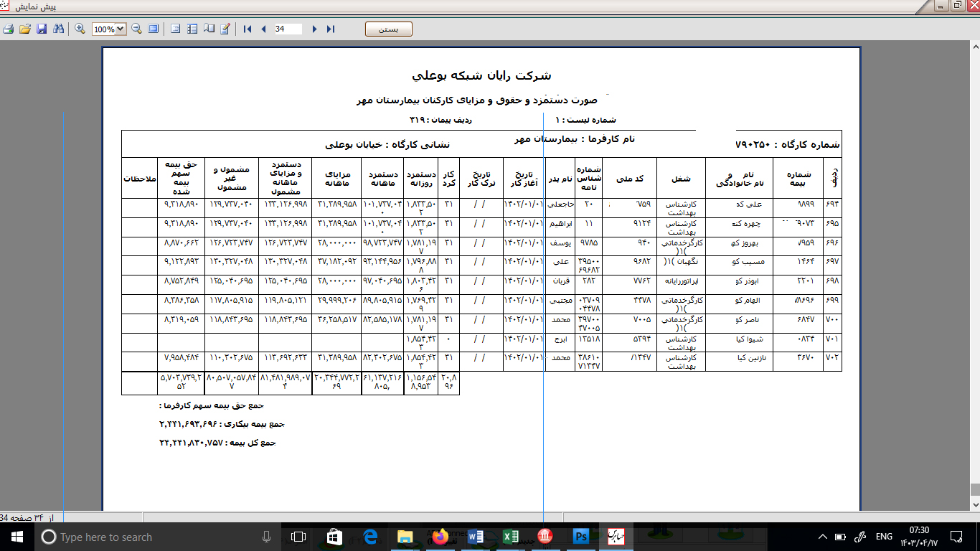Save the report using floppy icon
Viewport: 980px width, 551px height.
[42, 29]
